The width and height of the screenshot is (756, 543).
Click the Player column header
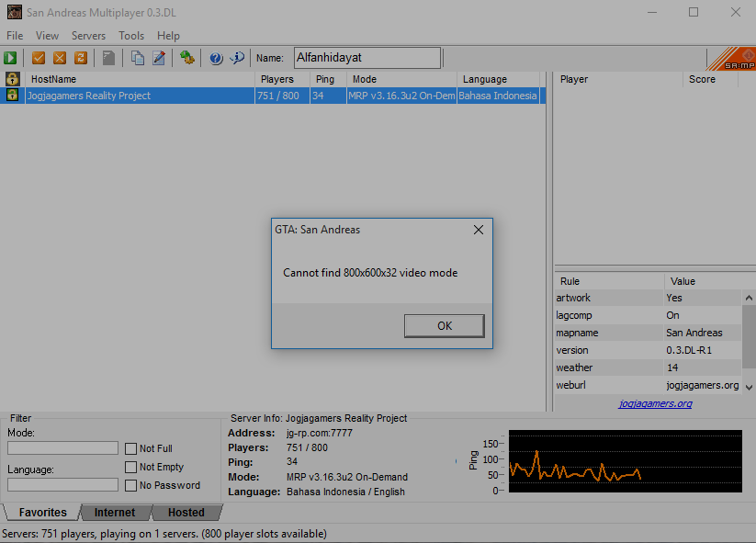point(618,79)
